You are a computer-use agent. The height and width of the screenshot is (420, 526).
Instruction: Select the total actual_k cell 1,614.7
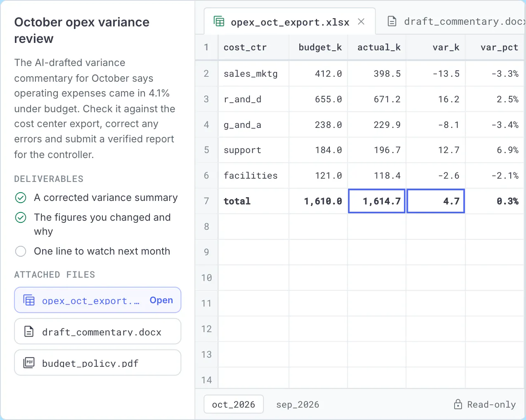point(377,201)
